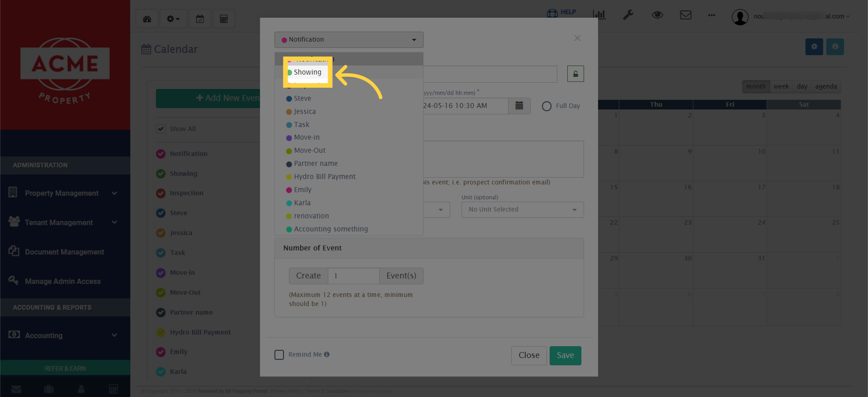This screenshot has height=397, width=868.
Task: Choose Move-in event type option
Action: tap(349, 137)
